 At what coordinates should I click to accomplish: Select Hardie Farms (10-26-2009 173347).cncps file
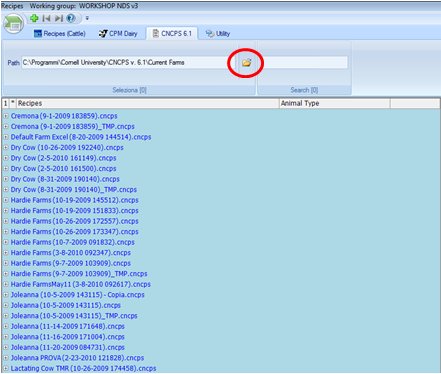tap(74, 232)
